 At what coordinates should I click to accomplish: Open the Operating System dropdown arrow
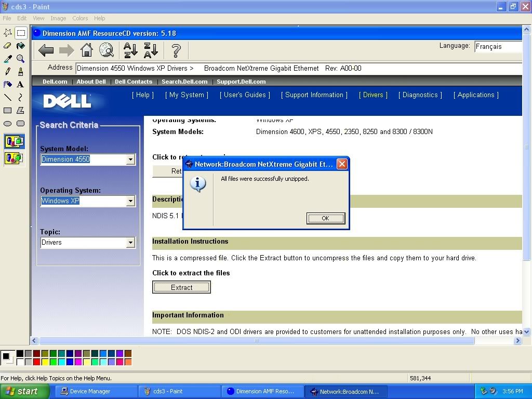(130, 201)
